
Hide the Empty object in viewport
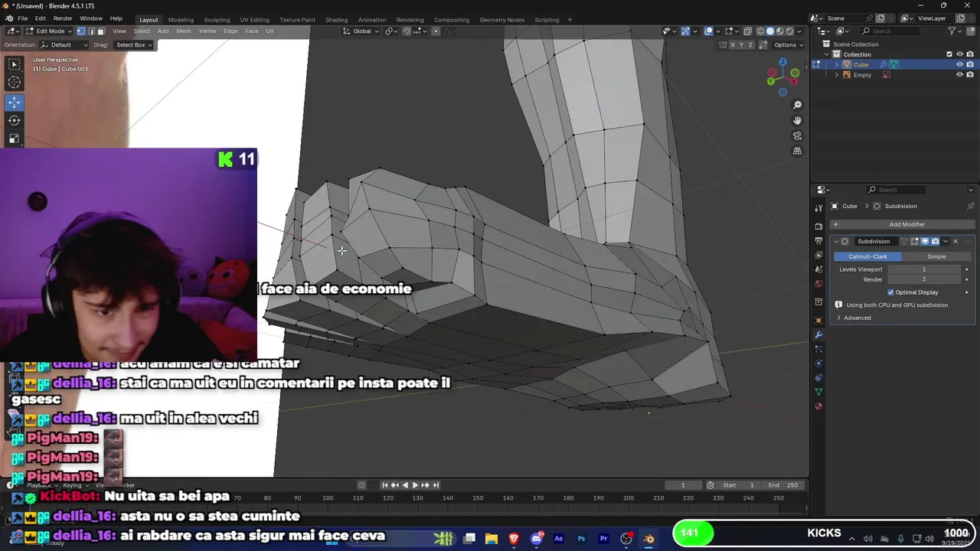(x=959, y=75)
